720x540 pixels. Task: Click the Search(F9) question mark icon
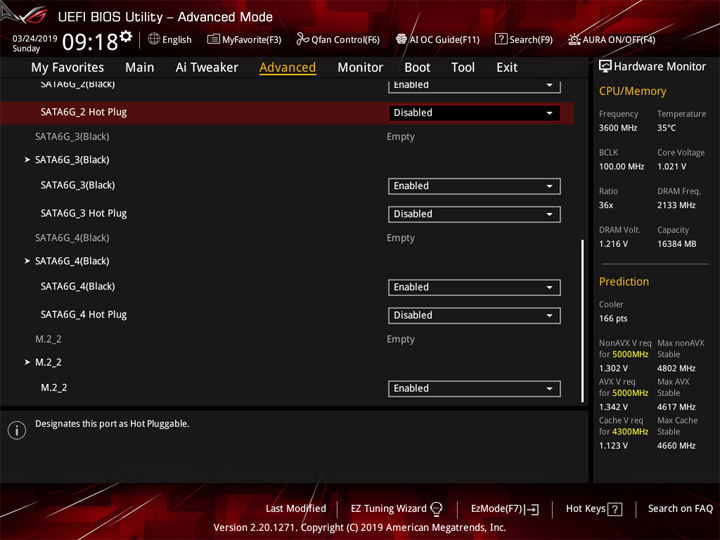pyautogui.click(x=501, y=39)
